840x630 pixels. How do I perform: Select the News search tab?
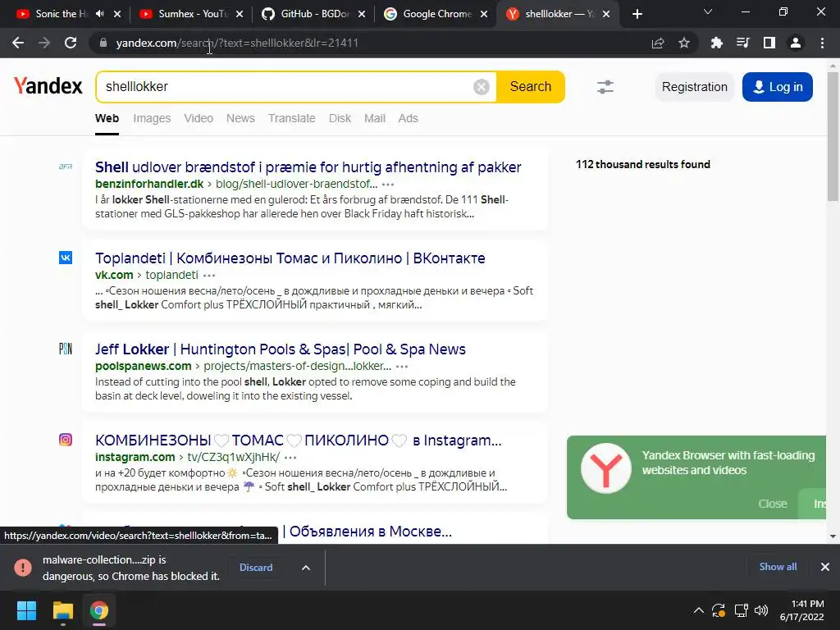(x=240, y=118)
